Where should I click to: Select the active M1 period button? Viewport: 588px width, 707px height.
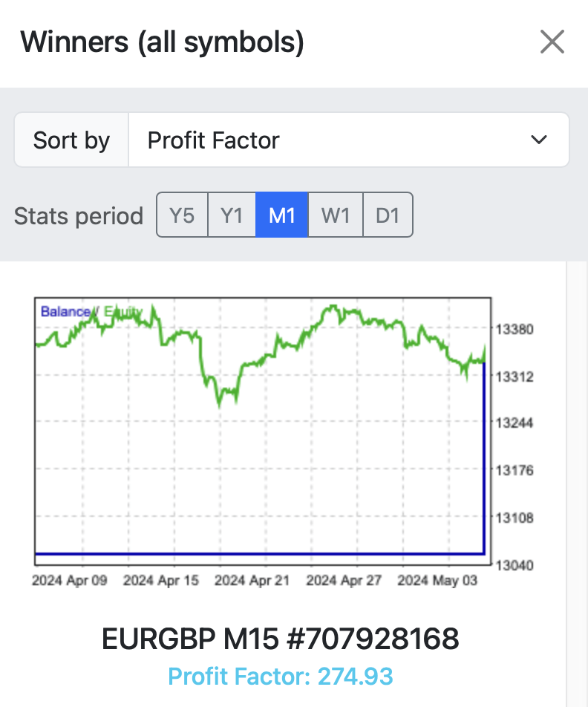pos(282,215)
